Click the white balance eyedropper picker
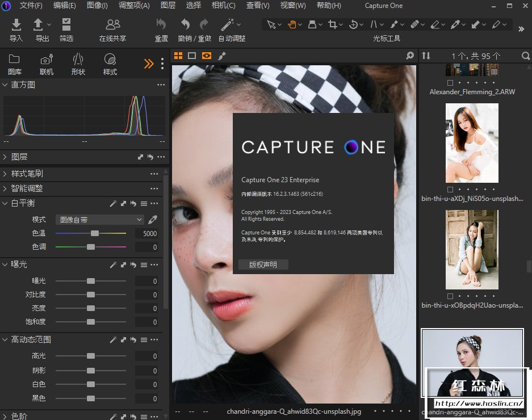The width and height of the screenshot is (532, 420). tap(152, 220)
